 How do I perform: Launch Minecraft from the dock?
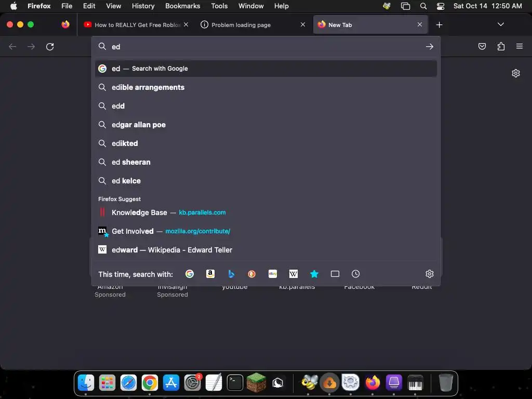click(256, 382)
